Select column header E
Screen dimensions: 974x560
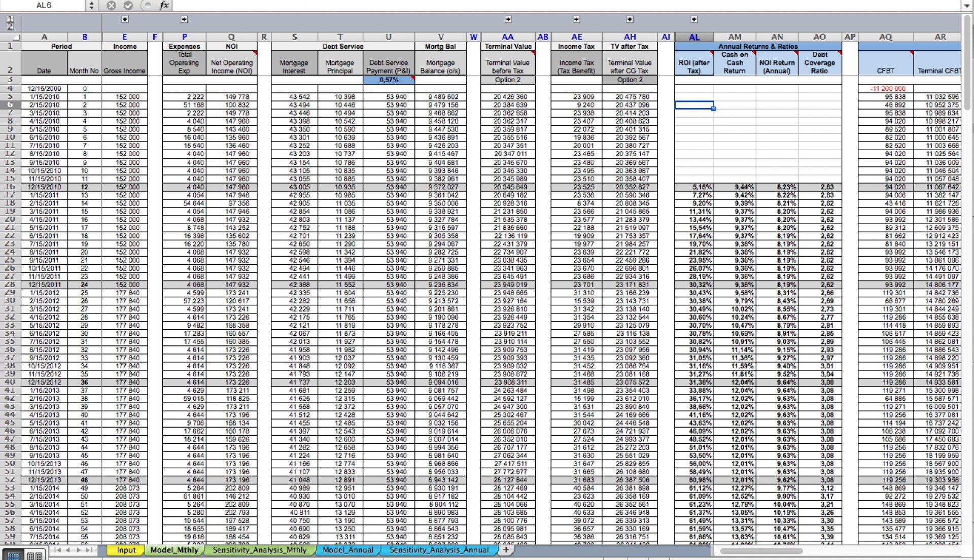coord(124,37)
